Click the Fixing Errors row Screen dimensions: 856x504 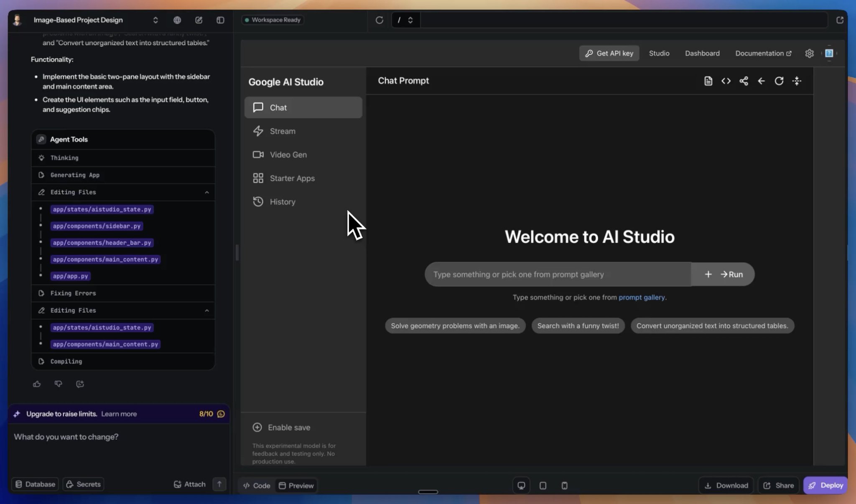coord(123,293)
